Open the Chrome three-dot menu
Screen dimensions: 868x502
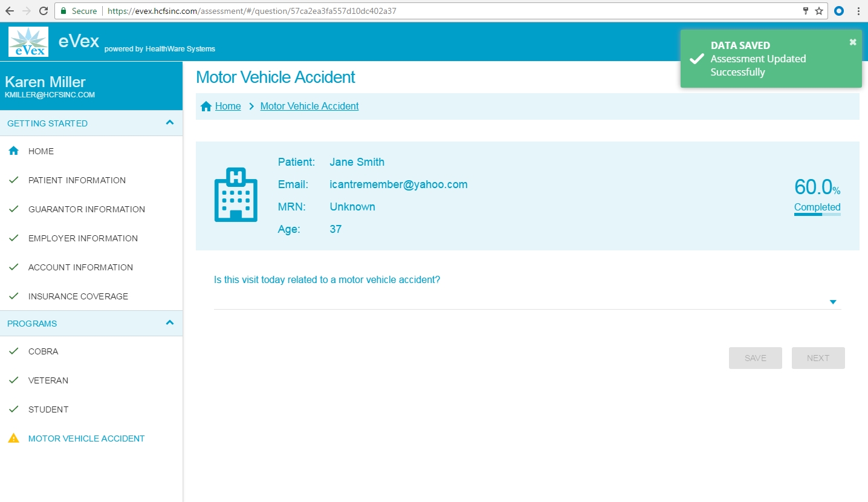(858, 11)
